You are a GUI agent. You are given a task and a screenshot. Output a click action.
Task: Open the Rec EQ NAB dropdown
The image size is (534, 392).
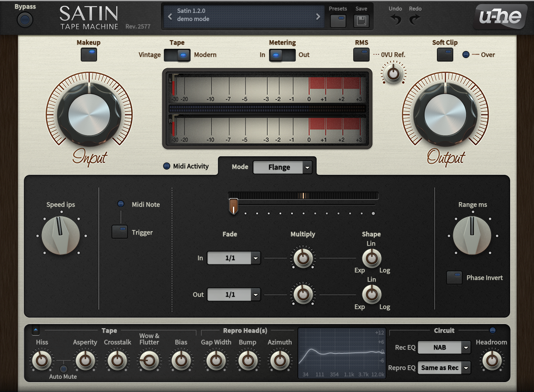444,347
